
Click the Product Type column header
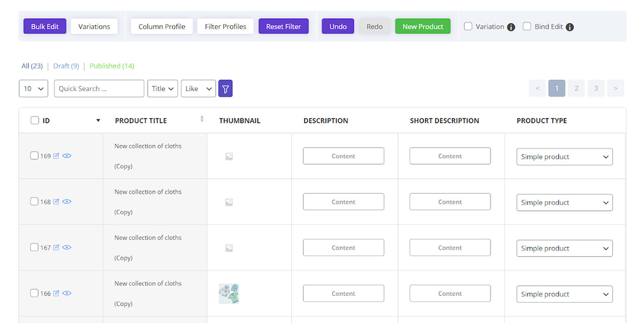541,121
